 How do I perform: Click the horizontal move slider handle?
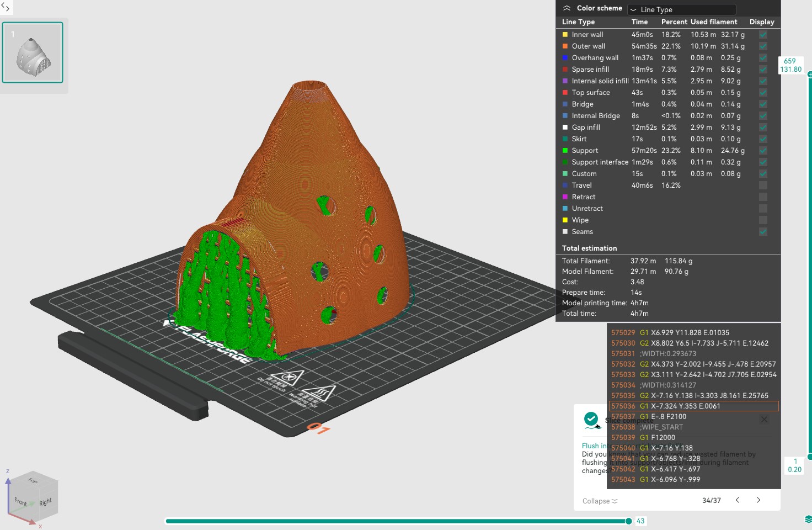(628, 521)
